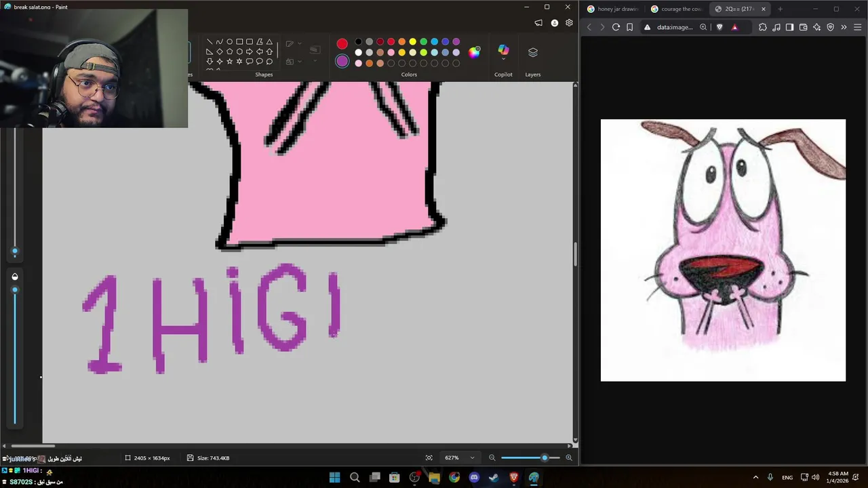The width and height of the screenshot is (868, 488).
Task: Open Paint settings gear
Action: click(x=569, y=23)
